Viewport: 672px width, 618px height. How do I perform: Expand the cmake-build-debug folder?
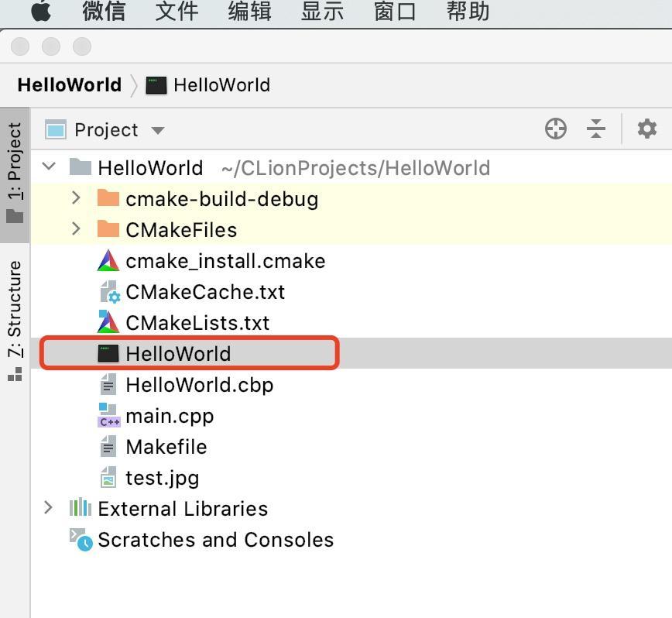76,198
